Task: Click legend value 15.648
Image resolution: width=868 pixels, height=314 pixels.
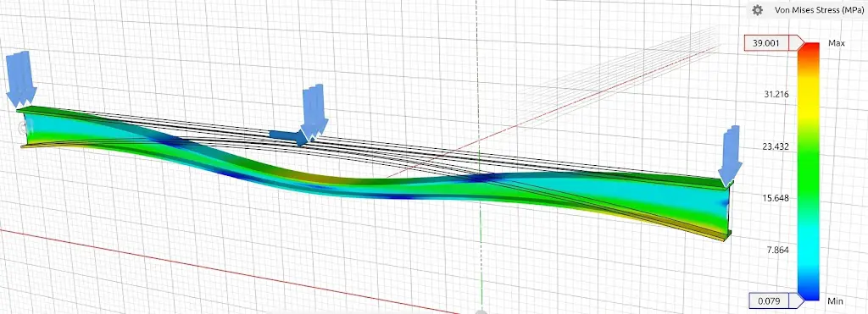Action: point(776,198)
